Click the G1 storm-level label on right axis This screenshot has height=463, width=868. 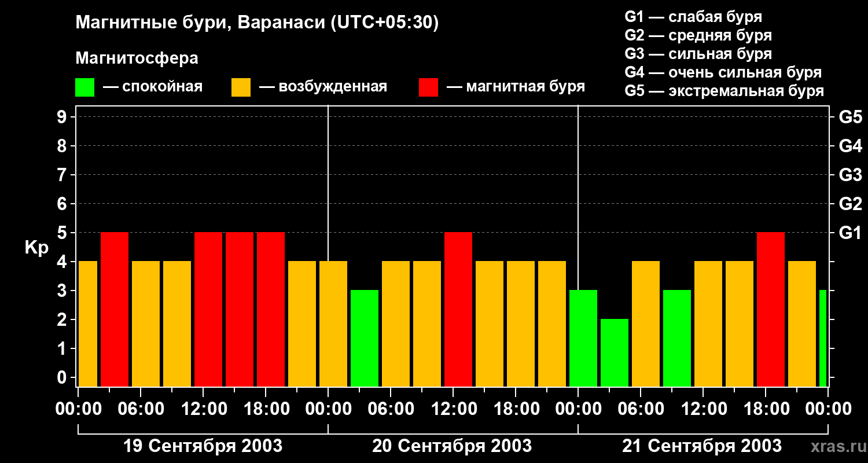pyautogui.click(x=850, y=233)
